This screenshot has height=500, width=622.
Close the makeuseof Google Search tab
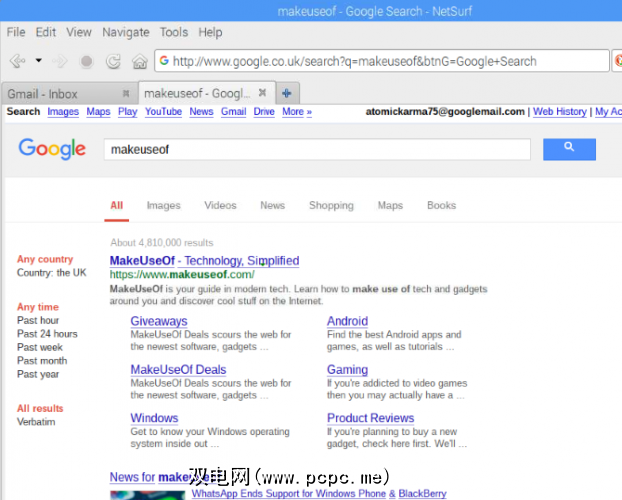coord(262,93)
